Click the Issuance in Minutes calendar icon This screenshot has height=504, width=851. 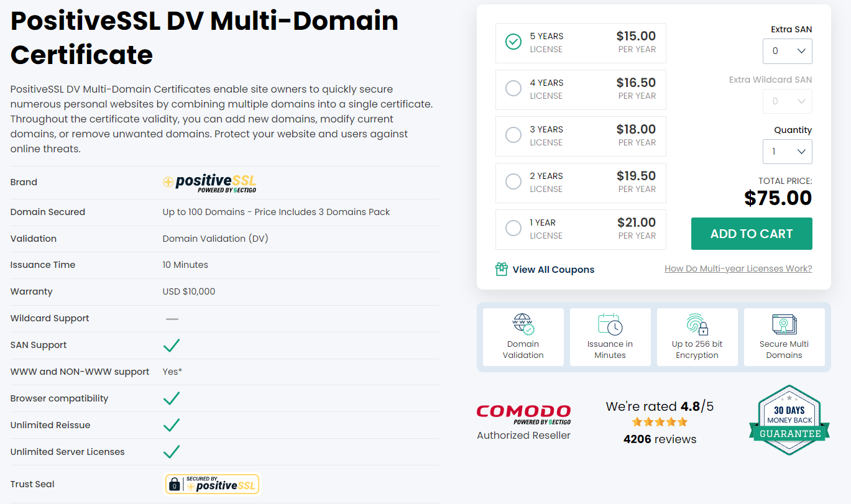(610, 324)
